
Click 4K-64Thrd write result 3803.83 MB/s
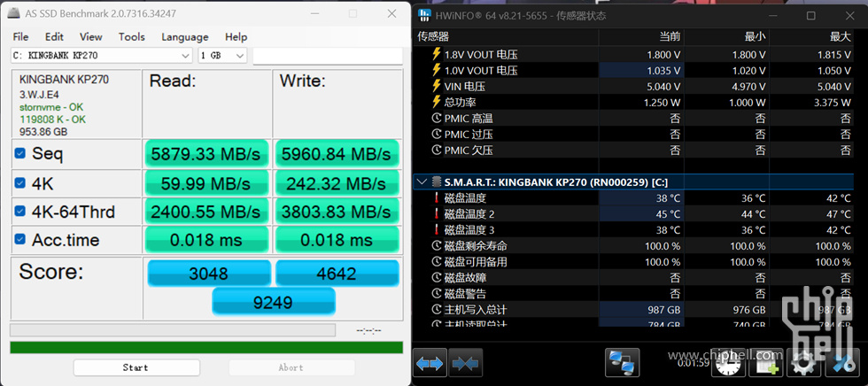tap(337, 212)
